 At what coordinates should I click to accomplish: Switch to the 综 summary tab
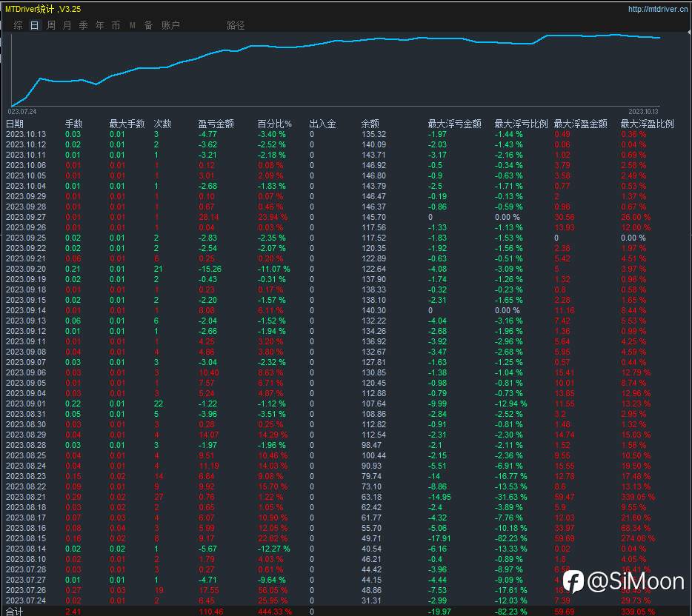click(18, 25)
